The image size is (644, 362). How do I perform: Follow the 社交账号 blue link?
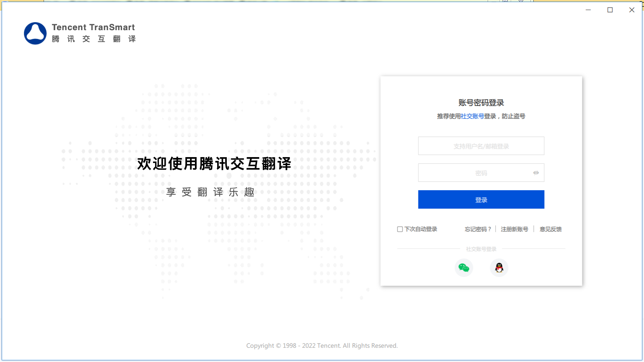[x=472, y=116]
